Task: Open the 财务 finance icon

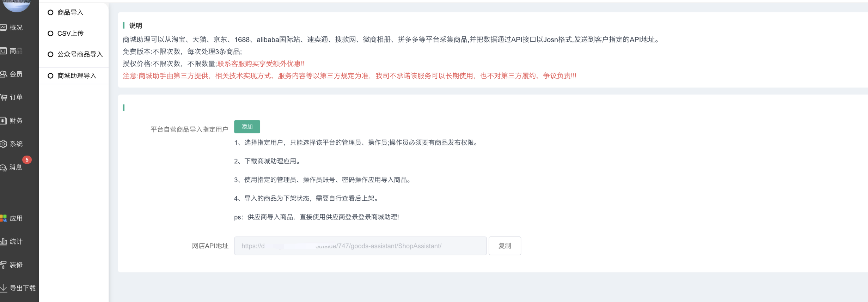Action: (x=4, y=121)
